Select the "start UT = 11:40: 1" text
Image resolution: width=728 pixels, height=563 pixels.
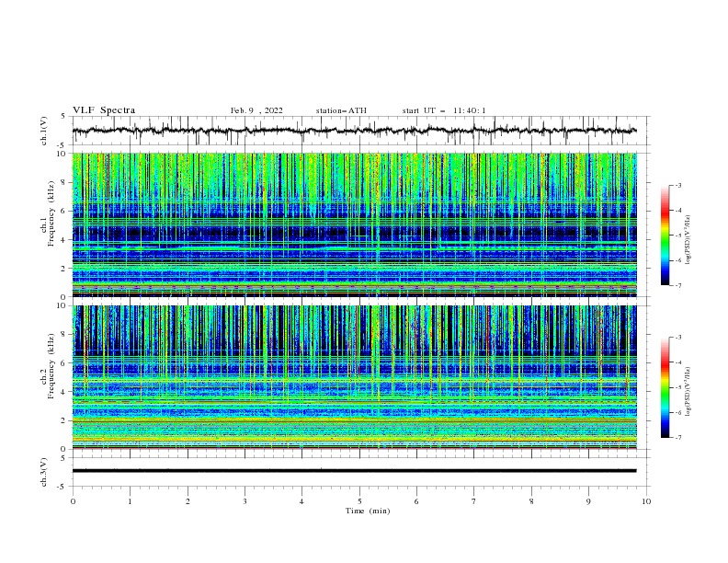[x=444, y=110]
